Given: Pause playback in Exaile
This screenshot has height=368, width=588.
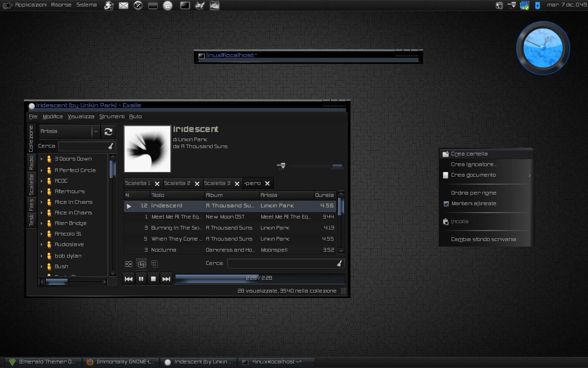Looking at the screenshot, I should pos(141,279).
